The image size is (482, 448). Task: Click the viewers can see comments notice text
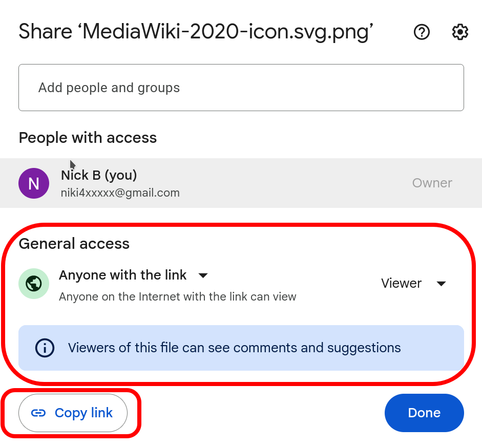click(x=234, y=348)
